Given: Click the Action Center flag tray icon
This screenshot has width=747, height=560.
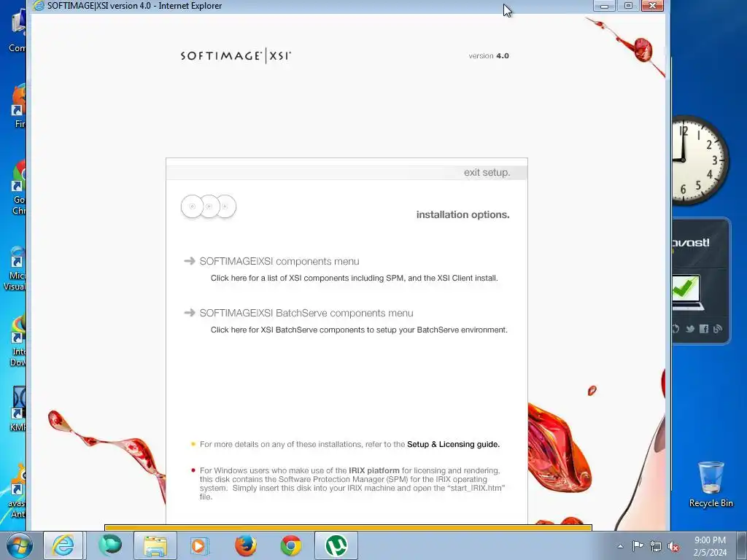Looking at the screenshot, I should coord(638,546).
